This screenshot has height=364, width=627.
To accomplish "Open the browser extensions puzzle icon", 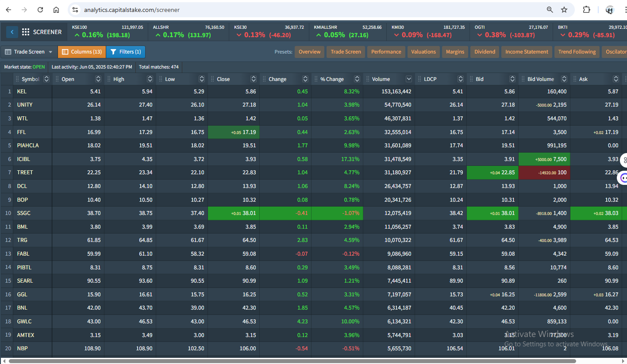I will tap(587, 9).
